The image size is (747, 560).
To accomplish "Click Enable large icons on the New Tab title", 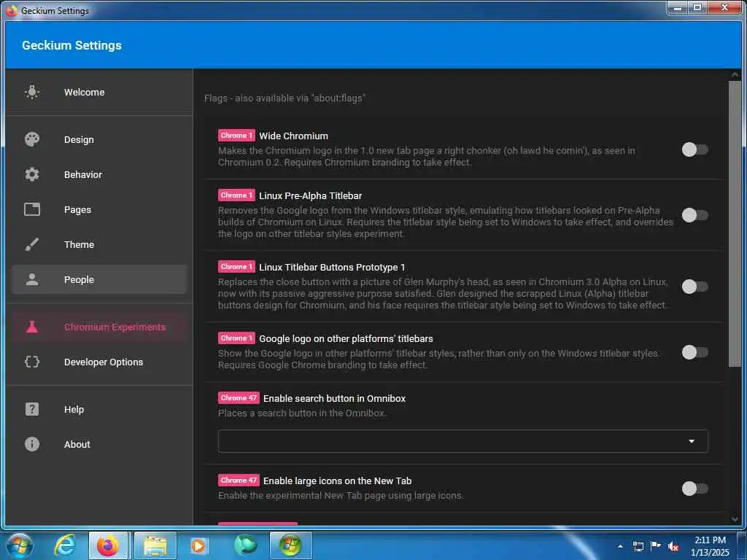I will [x=337, y=481].
